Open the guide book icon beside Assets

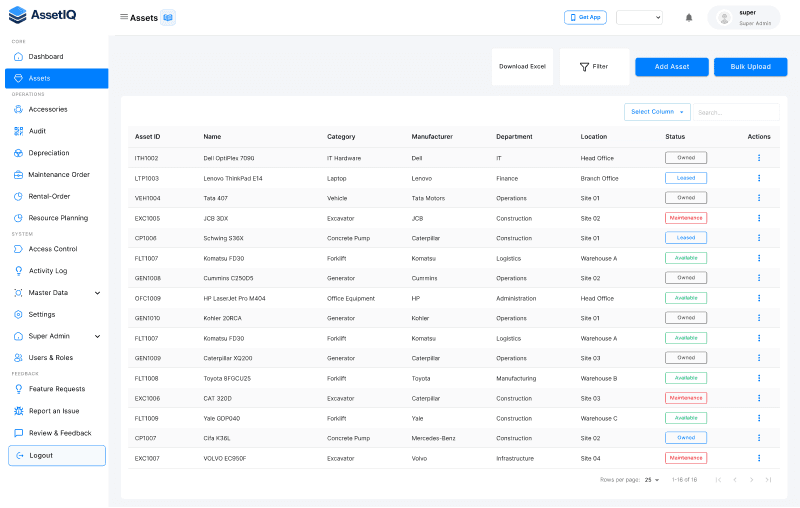[168, 17]
